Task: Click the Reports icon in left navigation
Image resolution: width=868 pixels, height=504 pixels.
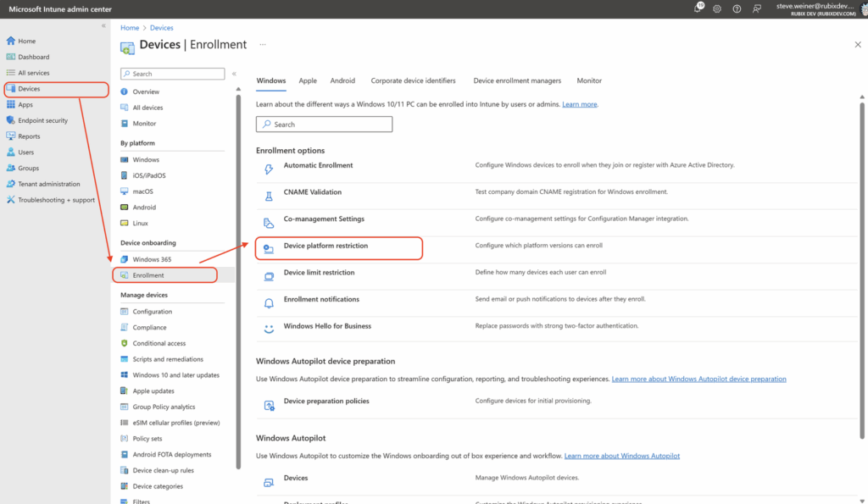Action: click(x=10, y=136)
